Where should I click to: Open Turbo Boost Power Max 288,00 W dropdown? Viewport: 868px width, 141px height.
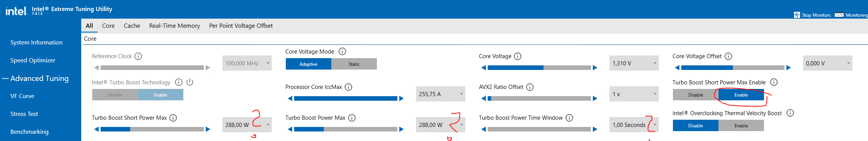(x=441, y=125)
